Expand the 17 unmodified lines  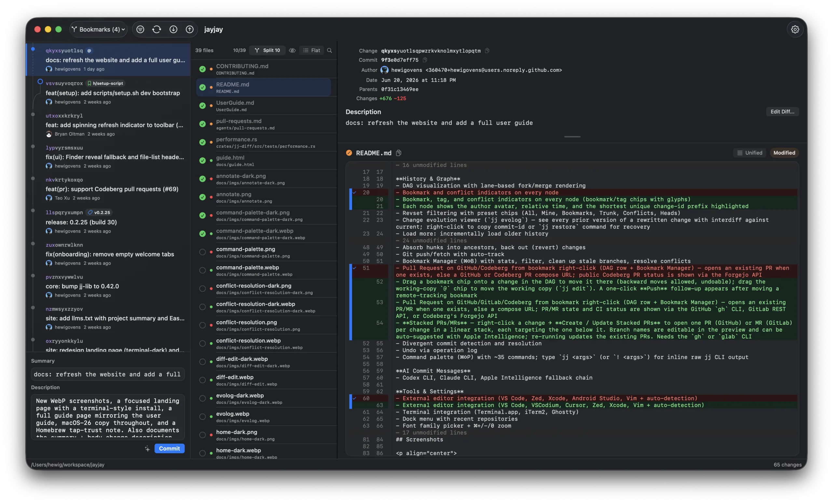click(431, 432)
